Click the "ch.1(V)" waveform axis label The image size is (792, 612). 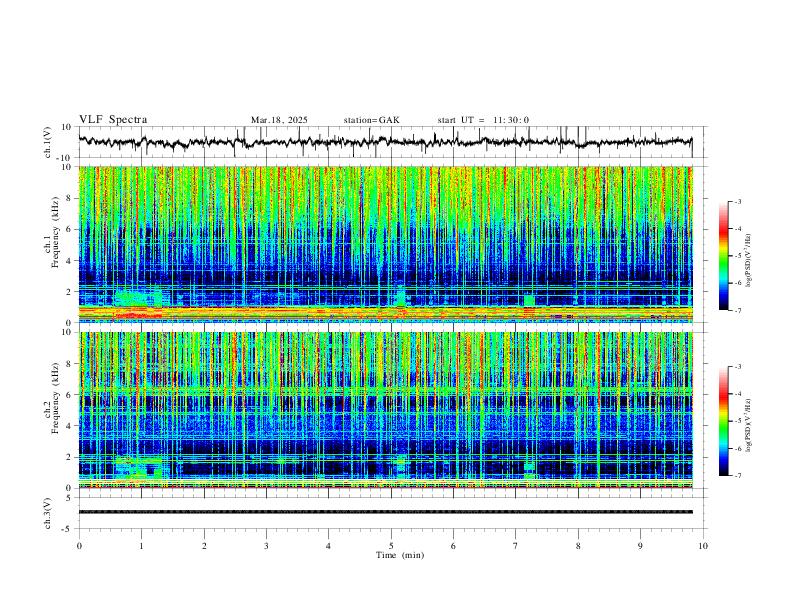tap(48, 142)
